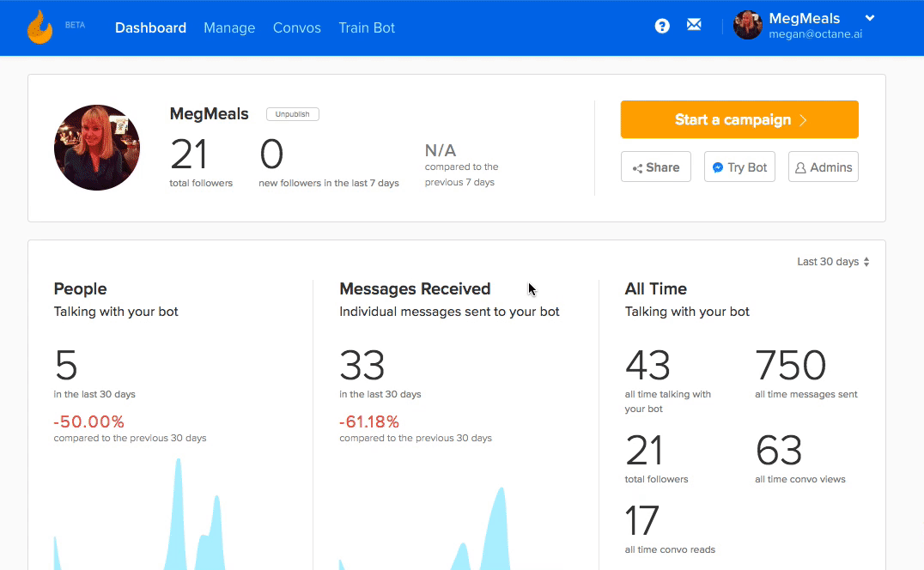Open the Dashboard tab

[150, 27]
